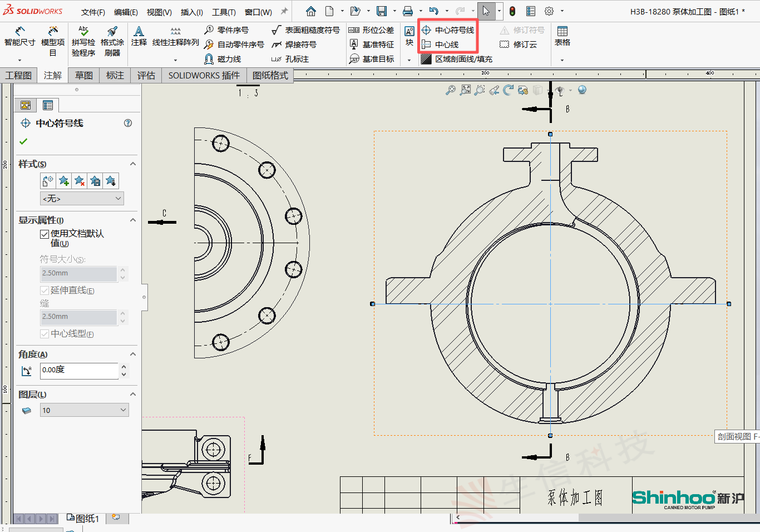Click the save style star-disk icon
This screenshot has height=532, width=760.
[95, 181]
